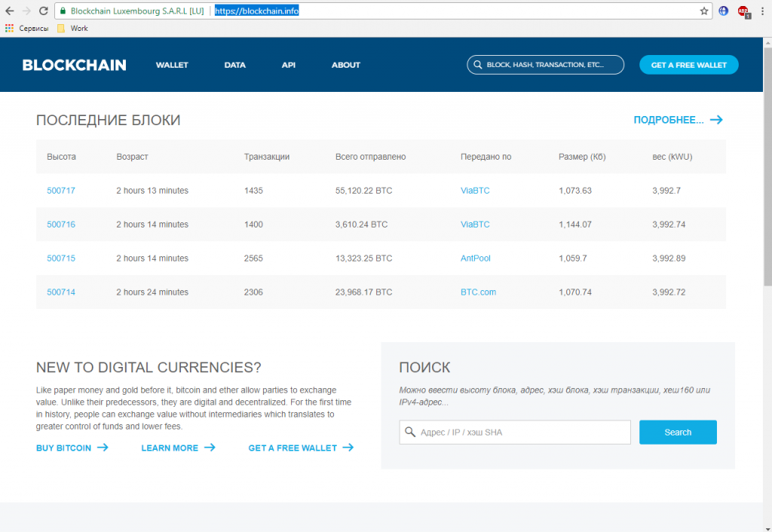
Task: Open the Chrome three-dot menu
Action: 762,11
